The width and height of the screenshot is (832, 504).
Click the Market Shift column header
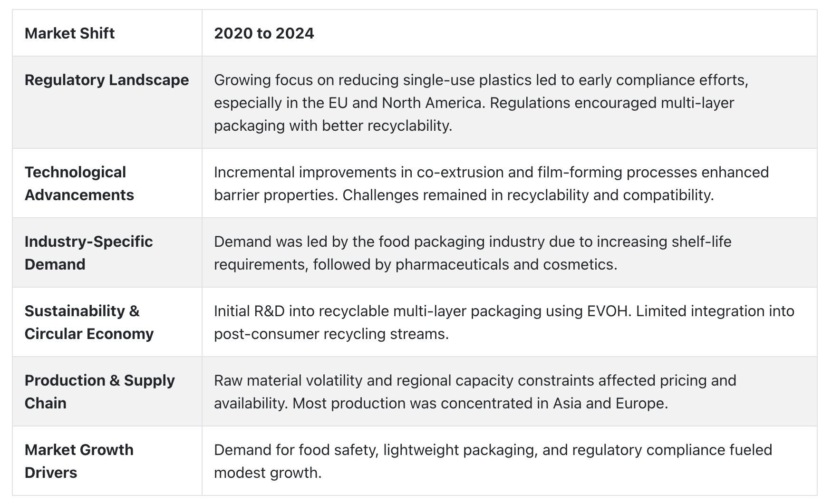pyautogui.click(x=69, y=33)
